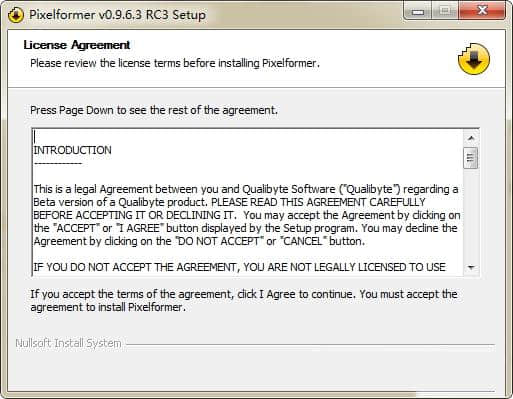Click the license box scroll-down arrow
Image resolution: width=513 pixels, height=399 pixels.
tap(471, 267)
